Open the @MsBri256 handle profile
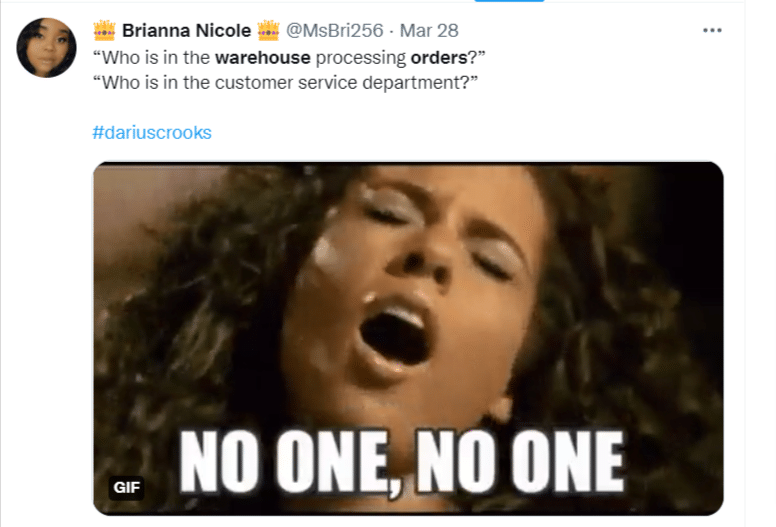 [335, 31]
